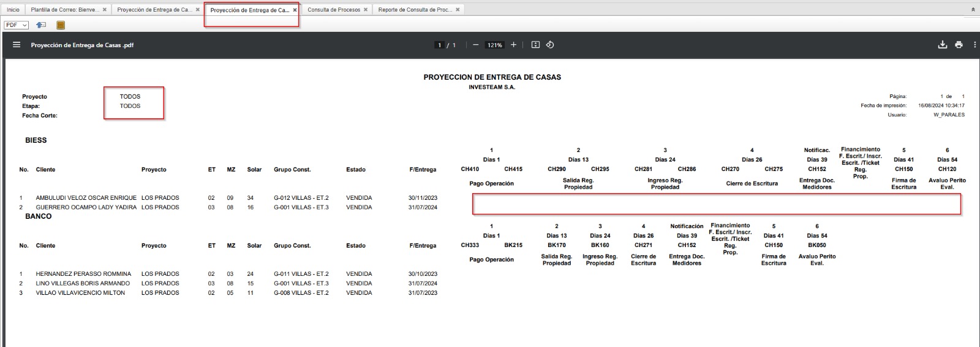Close the Plantilla de Correo tab

click(x=105, y=10)
